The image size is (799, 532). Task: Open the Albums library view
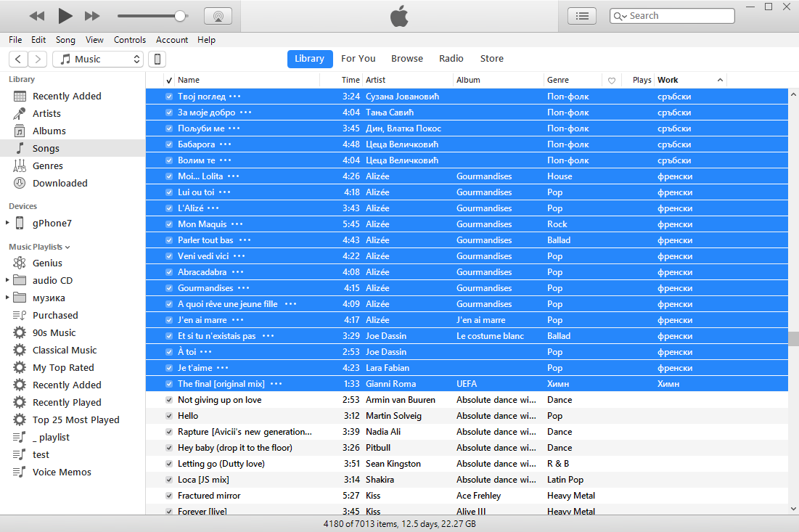coord(49,131)
